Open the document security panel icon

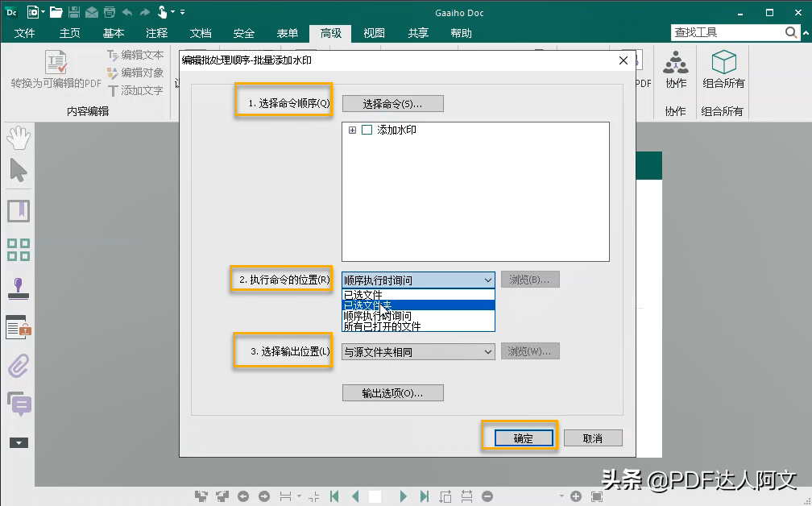[19, 327]
